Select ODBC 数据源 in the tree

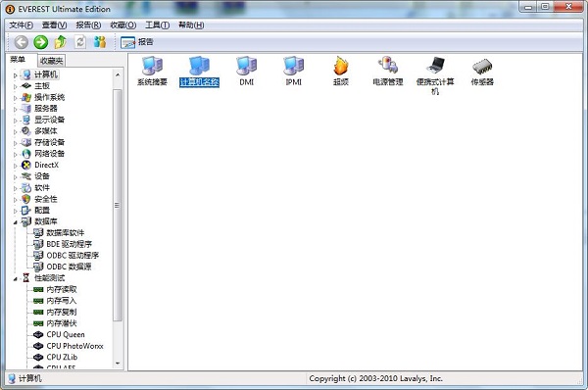(69, 267)
